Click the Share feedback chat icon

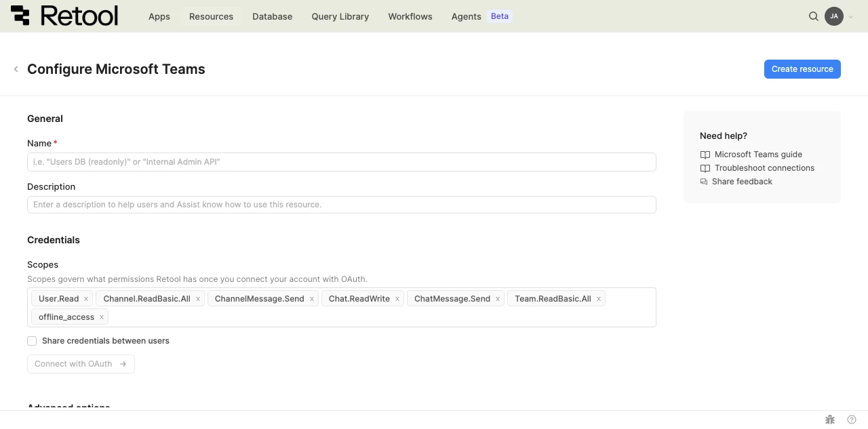[704, 182]
